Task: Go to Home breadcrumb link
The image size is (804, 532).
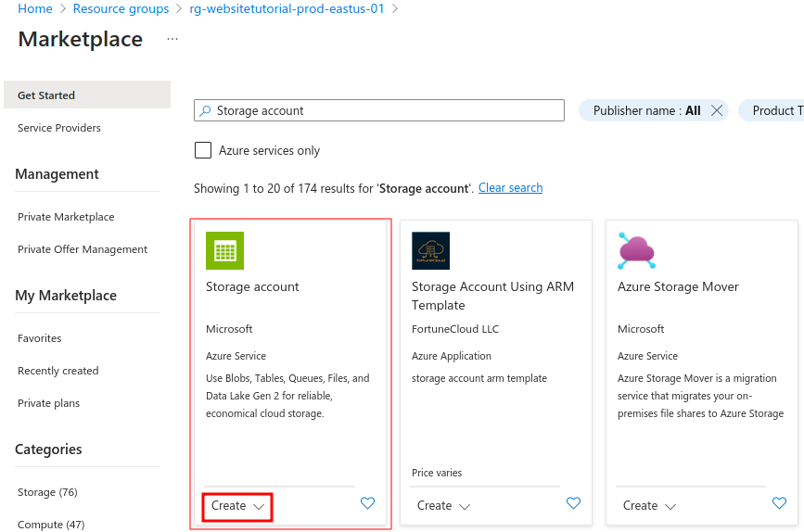Action: click(35, 8)
